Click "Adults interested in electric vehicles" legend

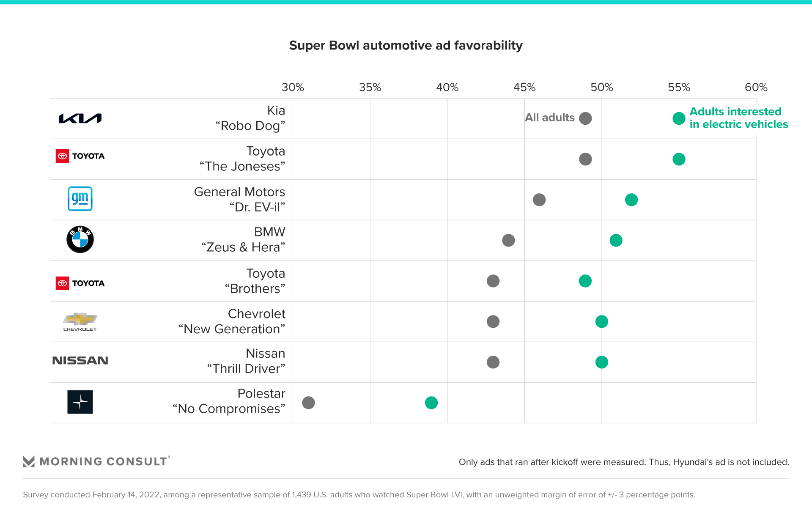pyautogui.click(x=738, y=118)
